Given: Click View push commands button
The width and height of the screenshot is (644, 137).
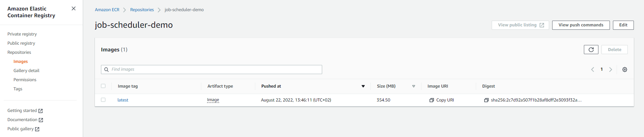Looking at the screenshot, I should 581,25.
